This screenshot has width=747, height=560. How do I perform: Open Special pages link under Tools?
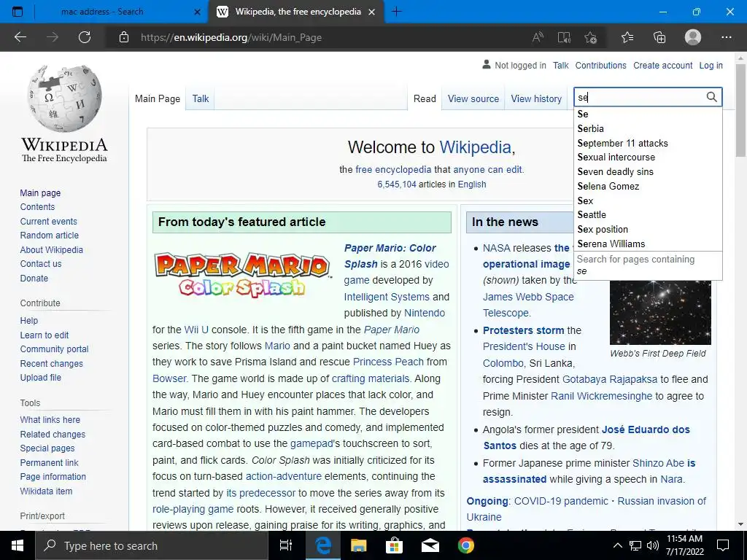click(x=47, y=448)
